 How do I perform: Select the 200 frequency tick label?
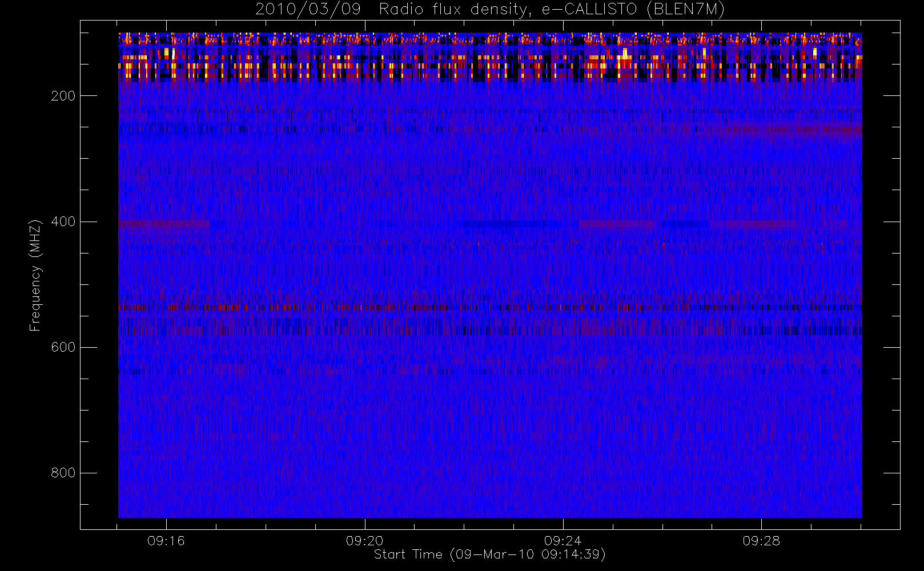pos(63,96)
